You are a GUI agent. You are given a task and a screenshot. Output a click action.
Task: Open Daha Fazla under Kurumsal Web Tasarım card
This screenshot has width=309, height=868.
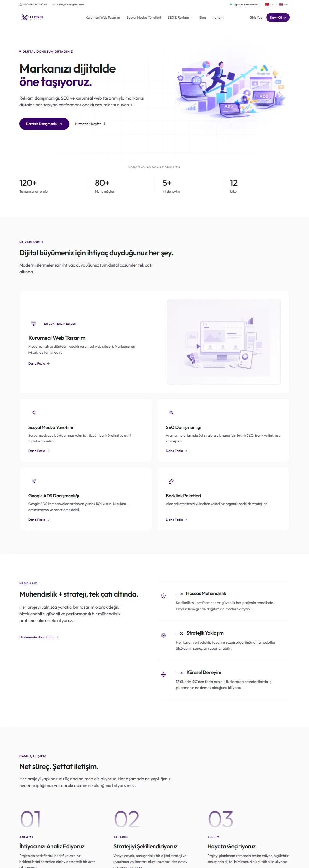click(x=39, y=364)
